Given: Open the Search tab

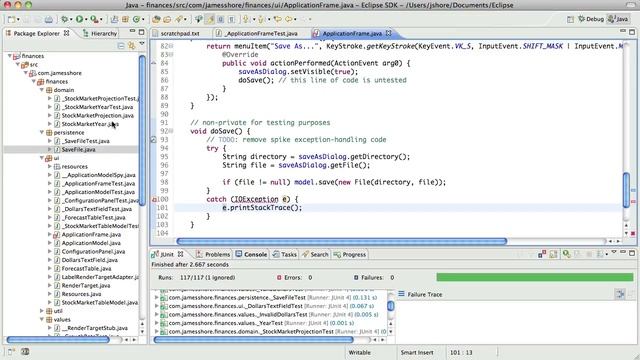Looking at the screenshot, I should pos(315,254).
